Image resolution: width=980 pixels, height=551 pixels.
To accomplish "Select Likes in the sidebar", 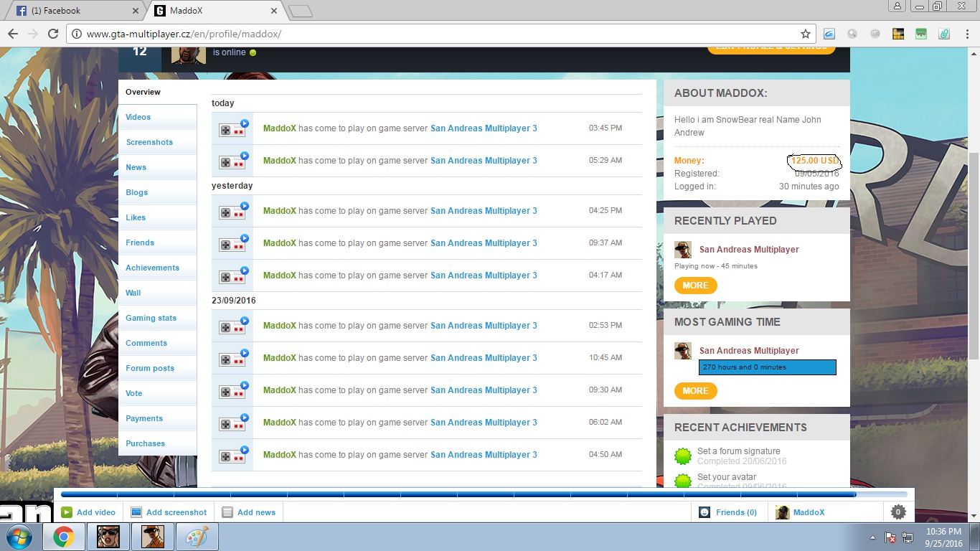I will [157, 217].
